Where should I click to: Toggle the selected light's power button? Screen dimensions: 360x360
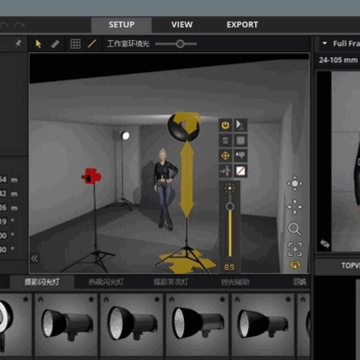[x=226, y=125]
